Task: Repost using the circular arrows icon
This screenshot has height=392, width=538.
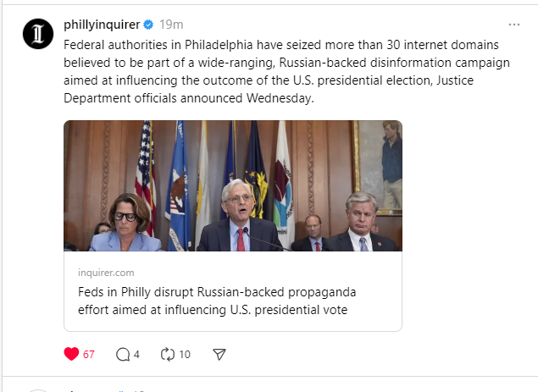Action: tap(167, 354)
